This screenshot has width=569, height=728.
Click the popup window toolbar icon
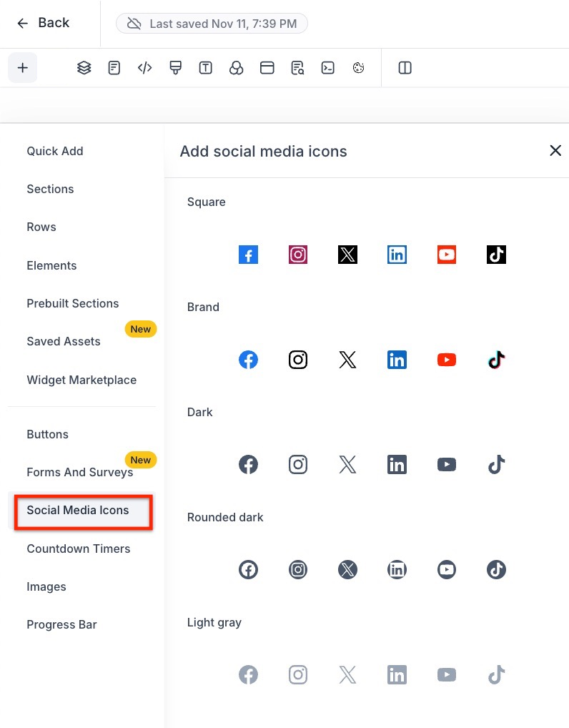(x=267, y=68)
